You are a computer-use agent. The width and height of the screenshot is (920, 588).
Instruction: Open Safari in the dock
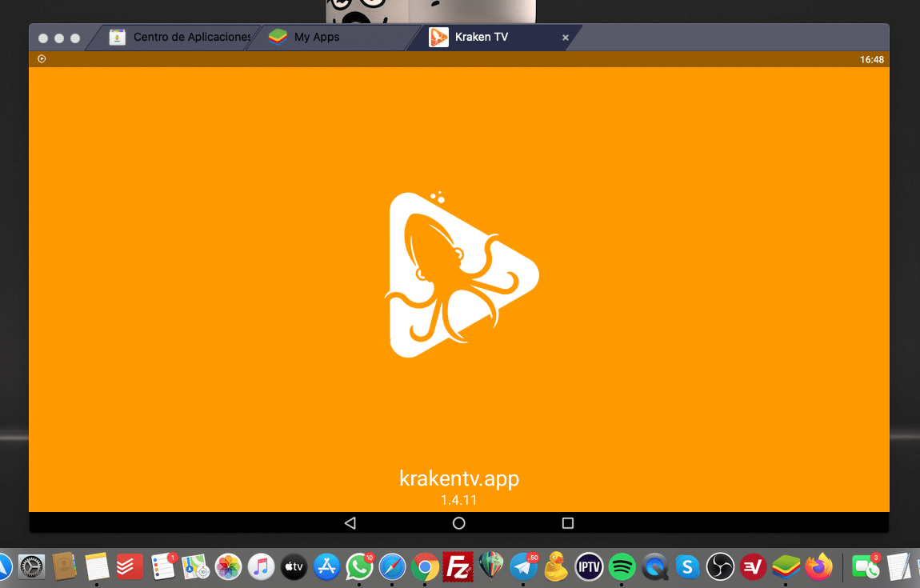[x=392, y=567]
